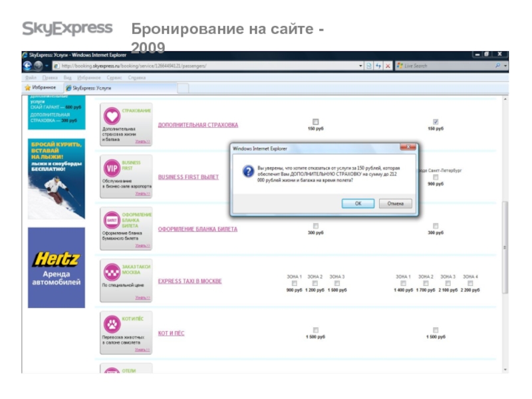Screen dimensions: 532x399
Task: Check second ticket blank 300 руб checkbox
Action: click(x=436, y=225)
